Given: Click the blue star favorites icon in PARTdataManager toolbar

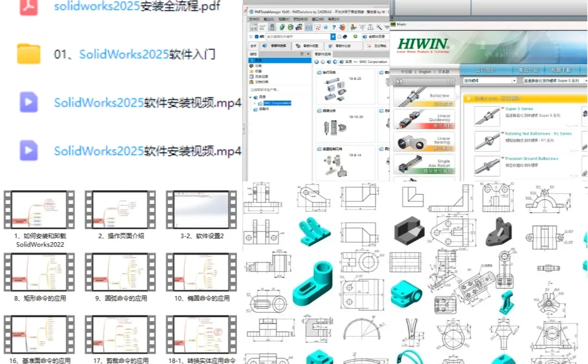Looking at the screenshot, I should [326, 27].
